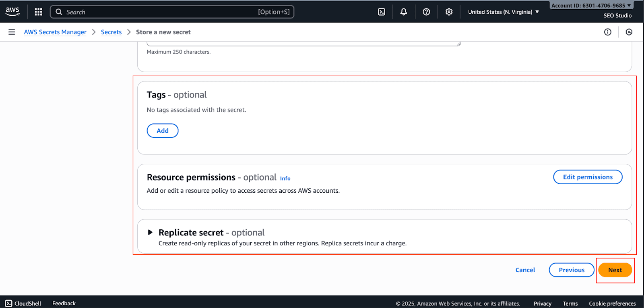Click the Previous button
This screenshot has height=308, width=644.
[572, 270]
